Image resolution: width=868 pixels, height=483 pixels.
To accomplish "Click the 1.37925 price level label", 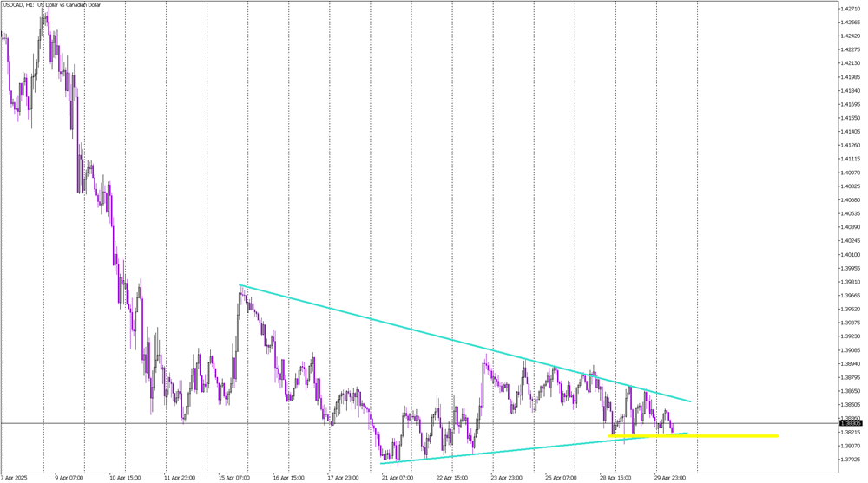I will pos(851,460).
